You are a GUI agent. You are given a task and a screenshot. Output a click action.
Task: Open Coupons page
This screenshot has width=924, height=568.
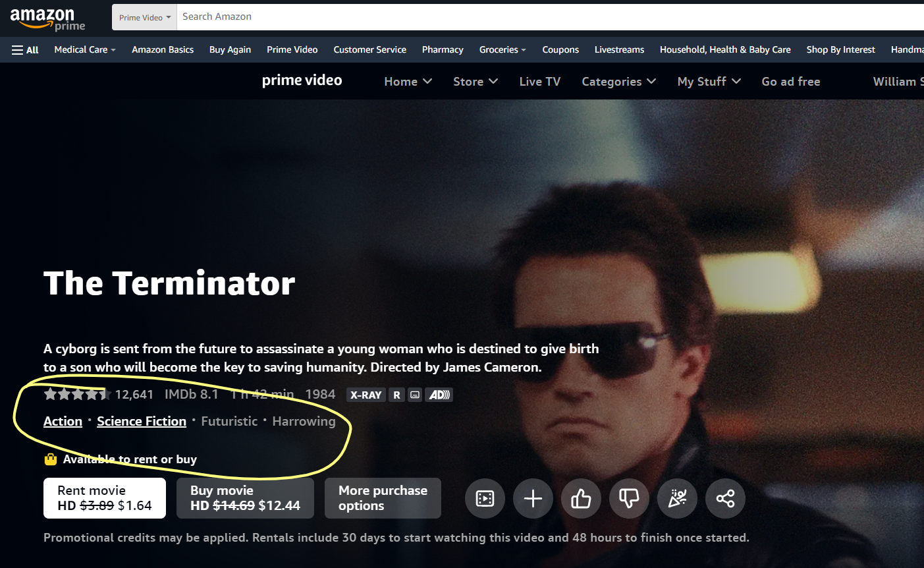click(x=560, y=50)
